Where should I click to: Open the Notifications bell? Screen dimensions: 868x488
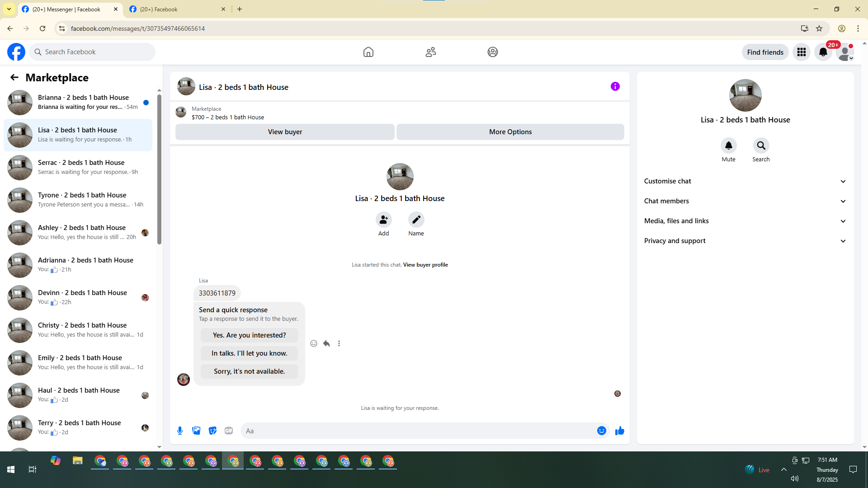tap(823, 52)
